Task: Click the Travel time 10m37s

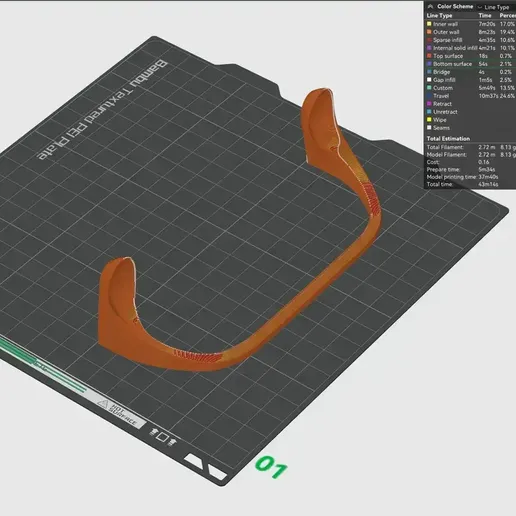Action: 488,96
